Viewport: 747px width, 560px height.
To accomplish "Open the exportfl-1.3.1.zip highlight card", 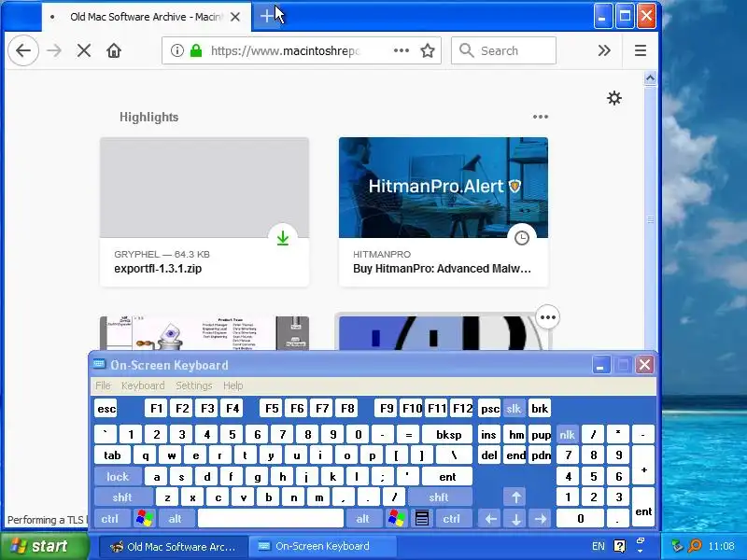I will point(204,212).
